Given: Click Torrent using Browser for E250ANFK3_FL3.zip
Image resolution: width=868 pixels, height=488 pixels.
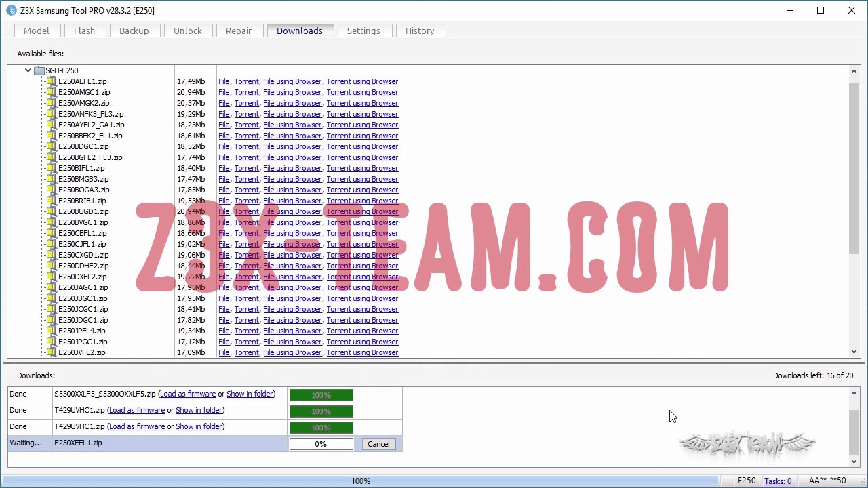Looking at the screenshot, I should pos(362,114).
